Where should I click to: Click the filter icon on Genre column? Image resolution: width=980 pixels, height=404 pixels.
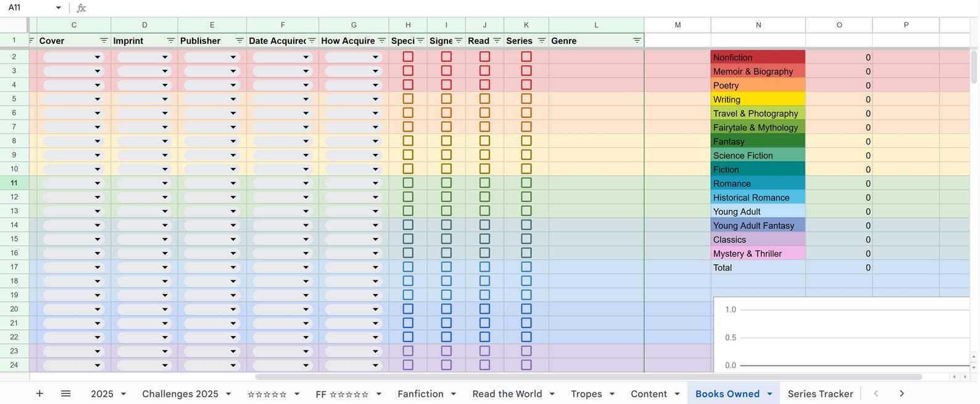coord(637,41)
